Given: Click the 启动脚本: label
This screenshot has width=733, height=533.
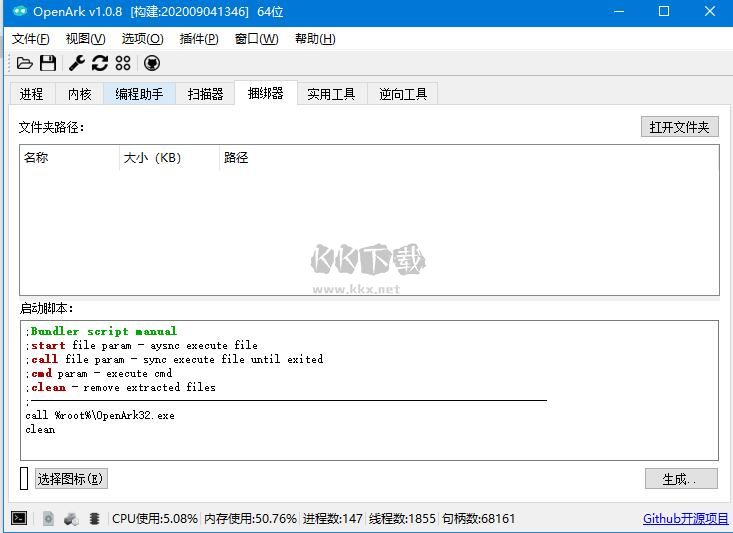Looking at the screenshot, I should [x=46, y=308].
